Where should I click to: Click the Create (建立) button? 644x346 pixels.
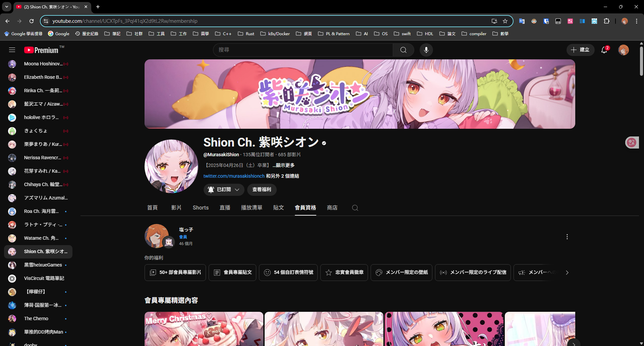[x=580, y=50]
